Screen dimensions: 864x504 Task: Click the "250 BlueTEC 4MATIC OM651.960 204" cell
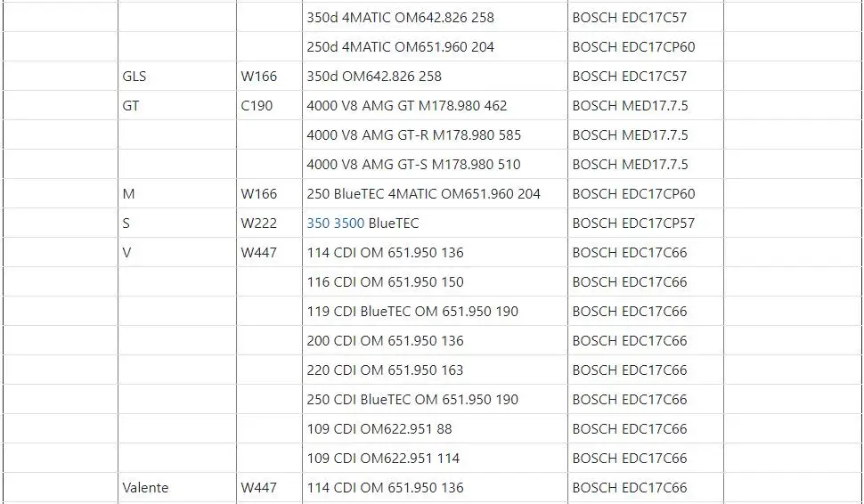(435, 193)
